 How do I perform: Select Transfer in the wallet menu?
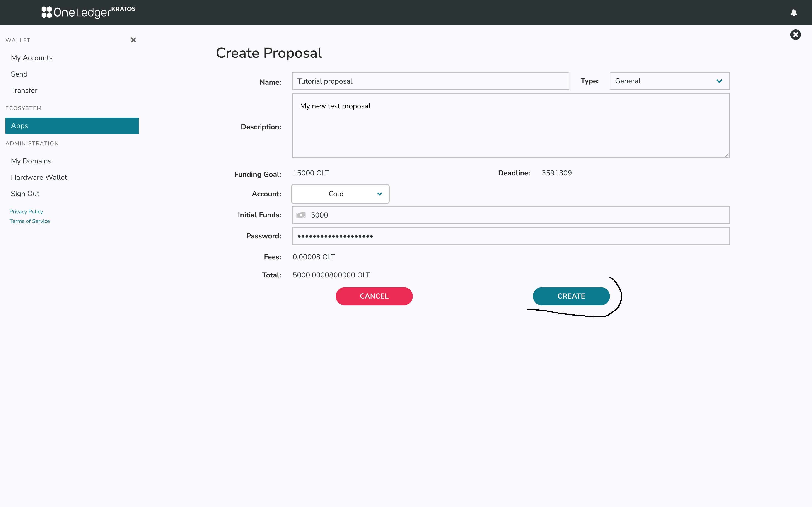coord(24,90)
